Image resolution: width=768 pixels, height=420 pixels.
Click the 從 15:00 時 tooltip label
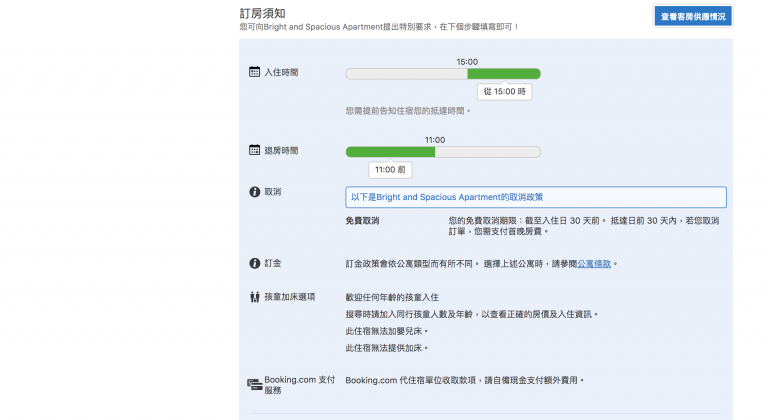(x=504, y=91)
